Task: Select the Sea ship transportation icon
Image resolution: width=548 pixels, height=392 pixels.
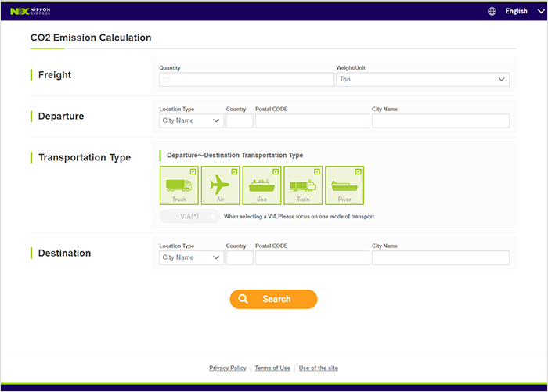Action: (x=261, y=185)
